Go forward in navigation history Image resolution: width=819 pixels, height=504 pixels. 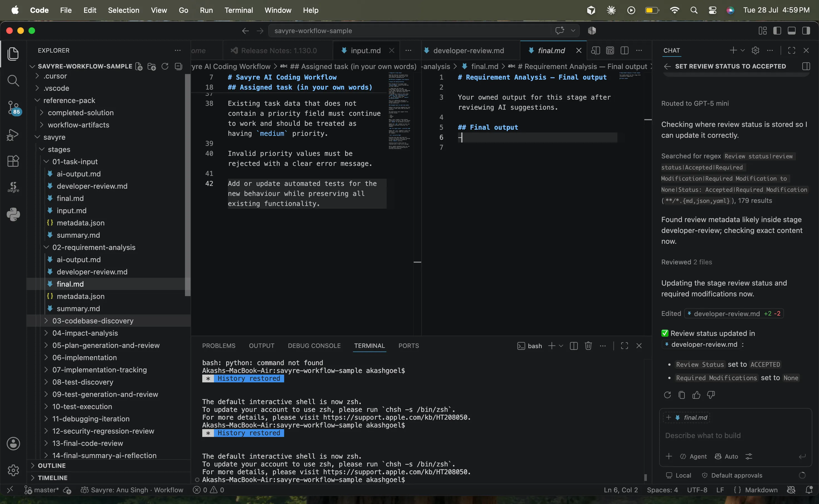click(260, 31)
